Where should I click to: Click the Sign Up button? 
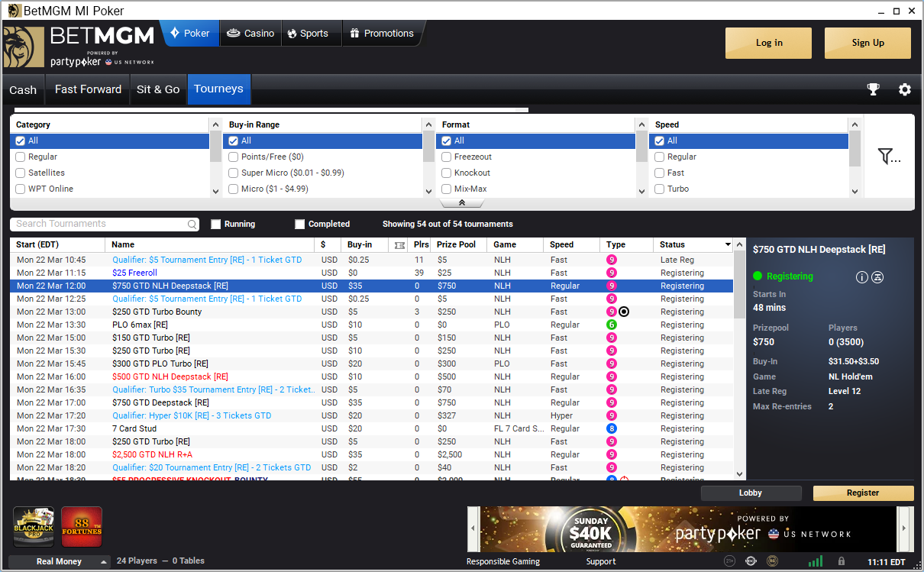pyautogui.click(x=868, y=43)
